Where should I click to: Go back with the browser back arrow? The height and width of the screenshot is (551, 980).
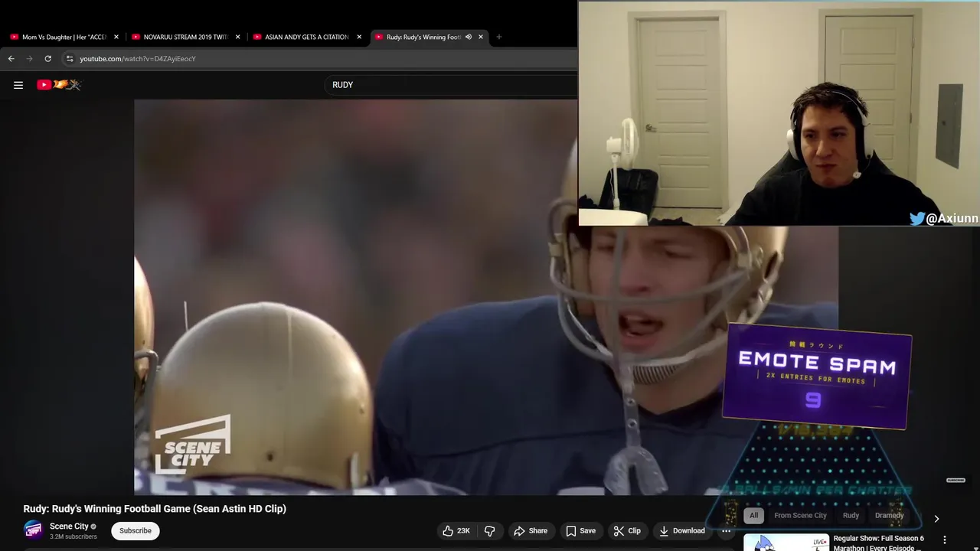pyautogui.click(x=11, y=58)
